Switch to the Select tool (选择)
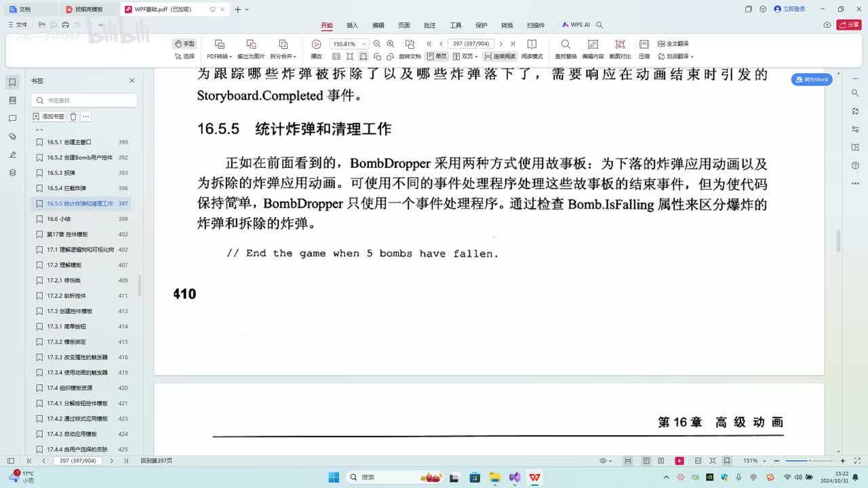This screenshot has height=488, width=868. point(184,56)
